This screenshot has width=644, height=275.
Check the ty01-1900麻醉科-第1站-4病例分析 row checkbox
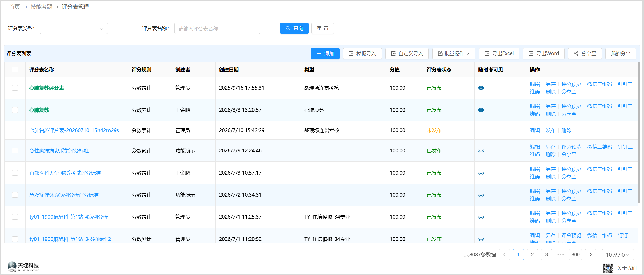point(15,217)
